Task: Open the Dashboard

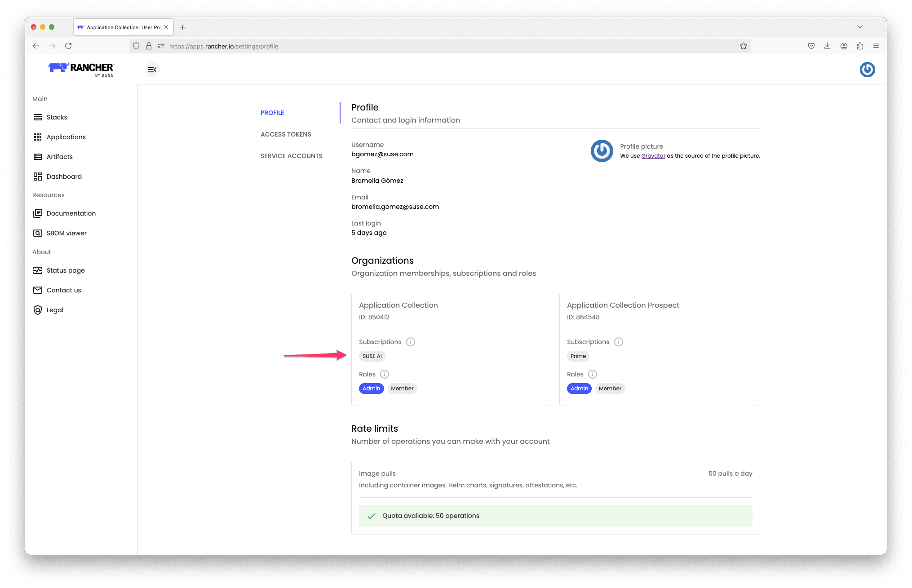Action: (64, 177)
